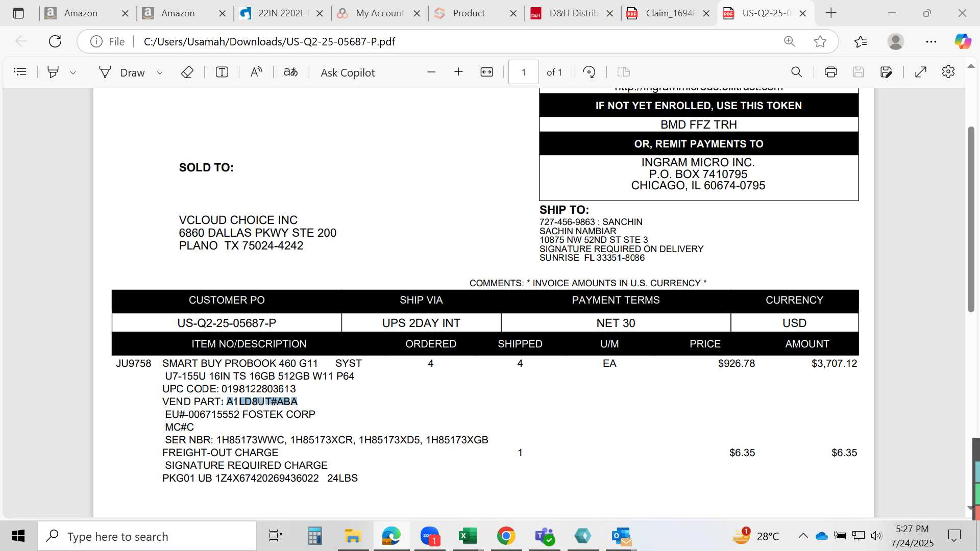Open Settings and more ellipsis menu
The width and height of the screenshot is (980, 551).
(x=931, y=41)
